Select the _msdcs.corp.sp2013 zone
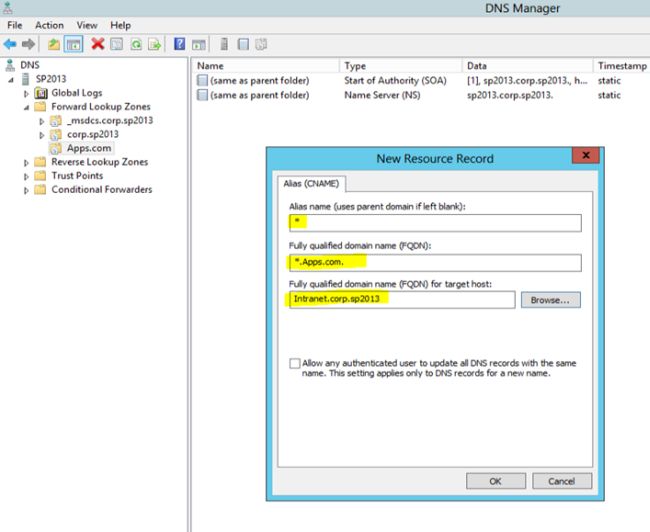The width and height of the screenshot is (650, 532). point(110,121)
